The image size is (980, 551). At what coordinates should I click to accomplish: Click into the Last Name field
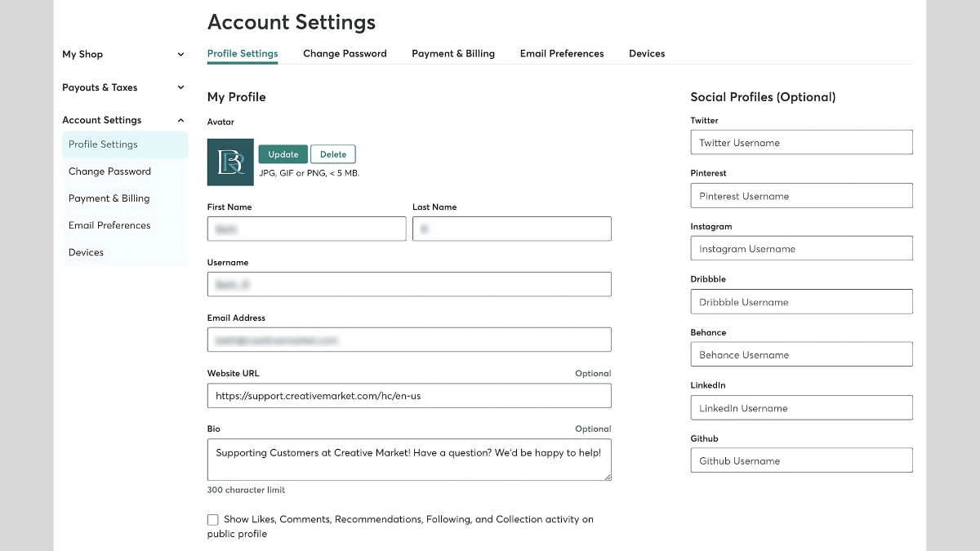[x=512, y=229]
